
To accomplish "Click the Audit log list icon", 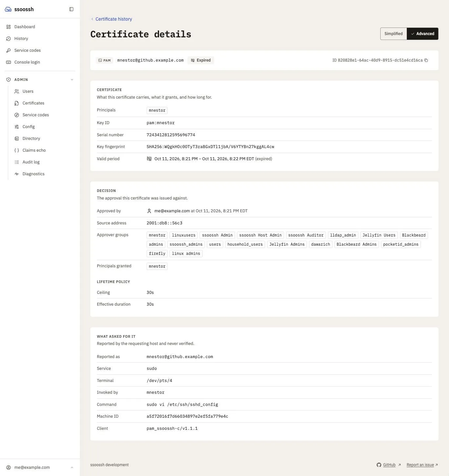I will click(x=17, y=162).
